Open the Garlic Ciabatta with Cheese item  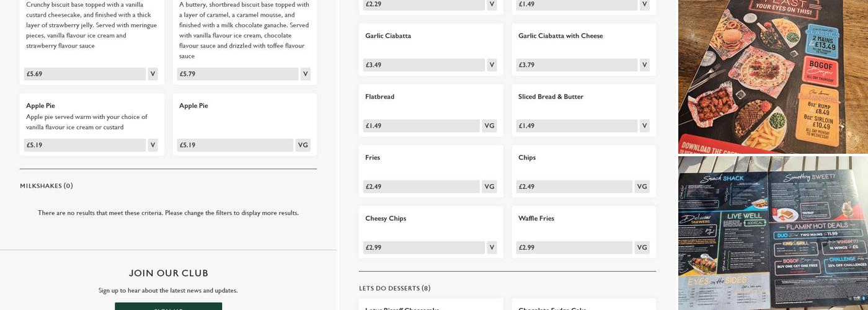tap(560, 36)
